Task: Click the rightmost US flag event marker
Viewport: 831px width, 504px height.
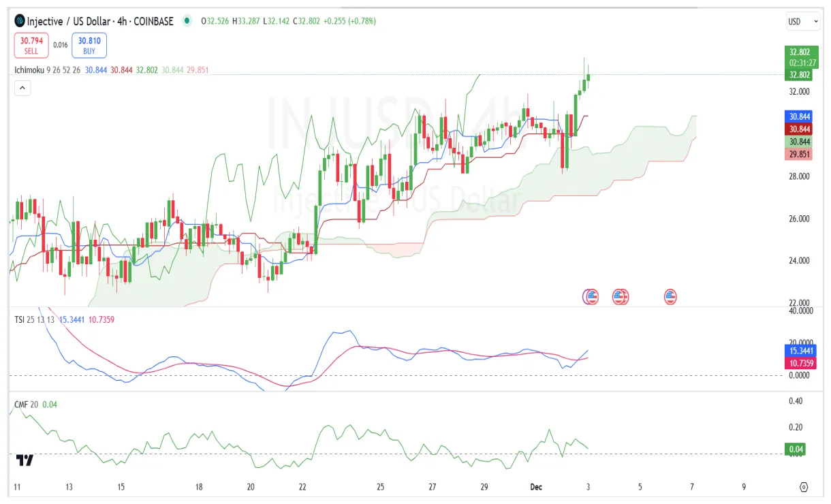Action: pos(670,296)
